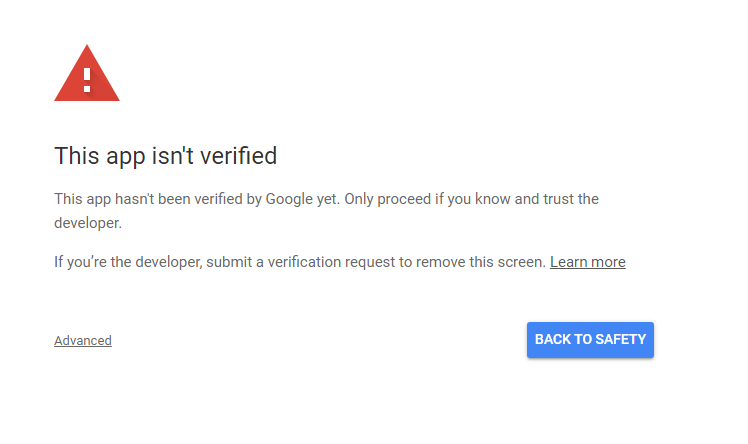The image size is (748, 444).
Task: Click the white exclamation mark in the triangle
Action: [87, 77]
